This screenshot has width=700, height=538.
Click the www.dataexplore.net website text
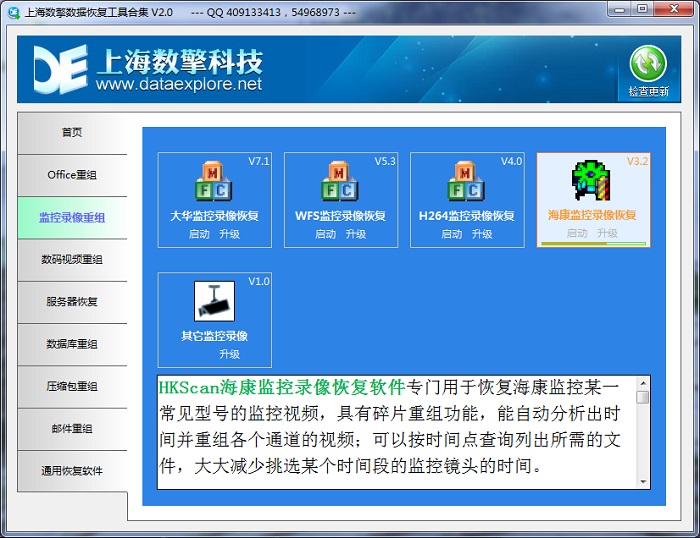(x=179, y=84)
